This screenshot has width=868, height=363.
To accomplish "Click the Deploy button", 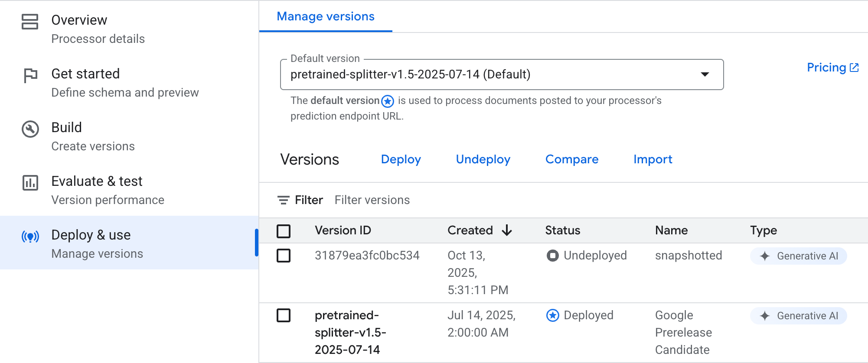I will click(x=401, y=159).
